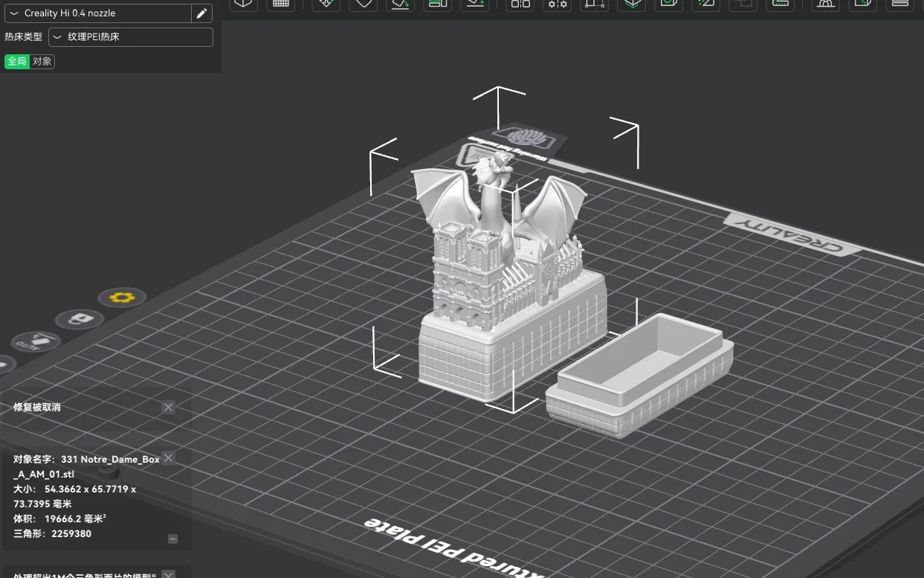This screenshot has height=578, width=924.
Task: Open the 纹理PEI热床 bed type dropdown
Action: tap(131, 36)
